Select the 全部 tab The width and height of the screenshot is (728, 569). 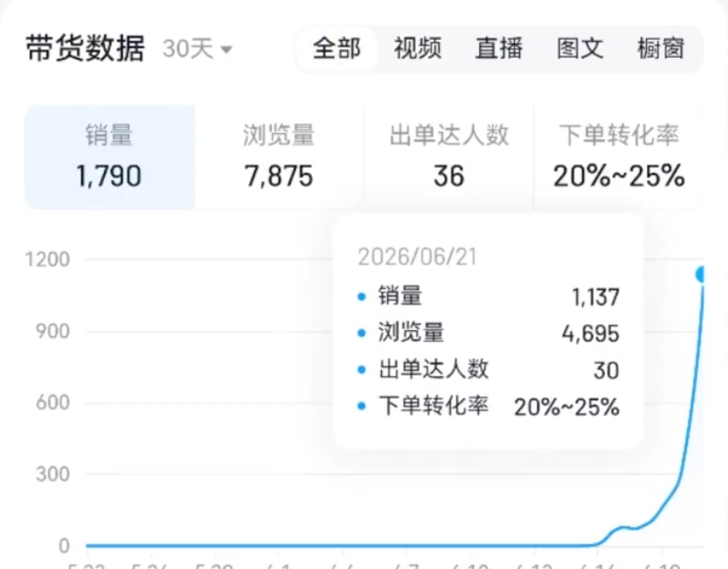(x=337, y=49)
